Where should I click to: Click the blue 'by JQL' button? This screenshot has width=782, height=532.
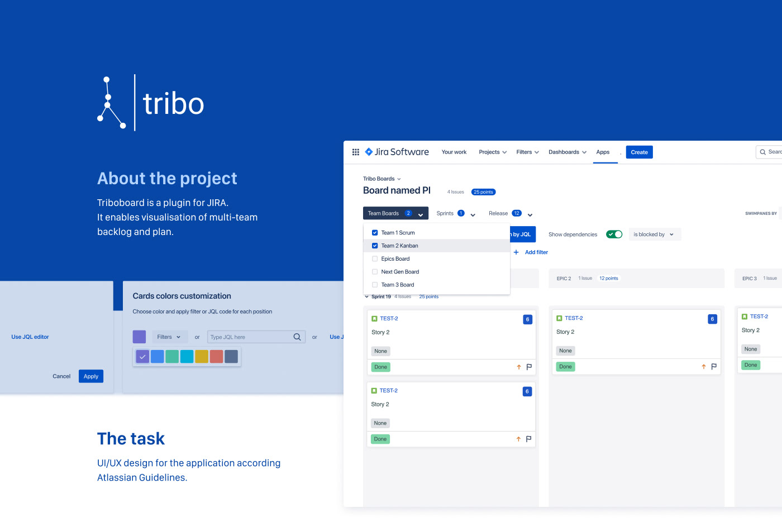click(523, 234)
